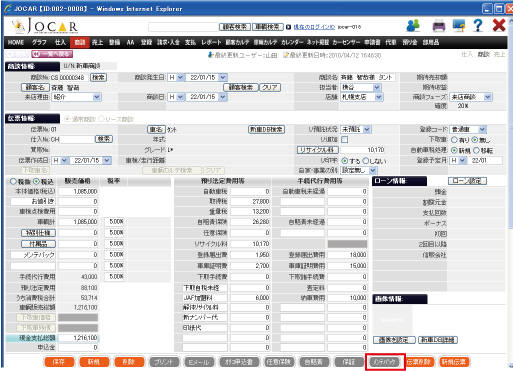
Task: Open the HOME menu
Action: coord(16,42)
